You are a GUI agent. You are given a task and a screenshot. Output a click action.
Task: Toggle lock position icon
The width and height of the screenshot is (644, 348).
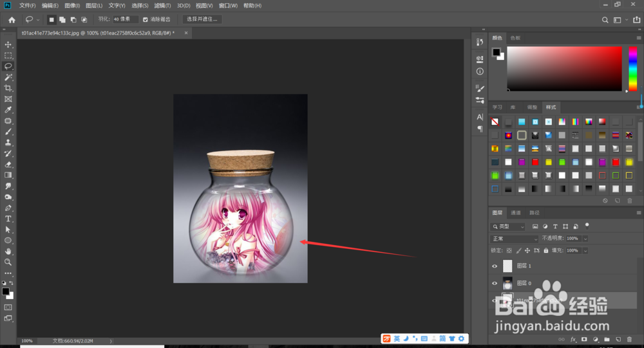click(527, 250)
